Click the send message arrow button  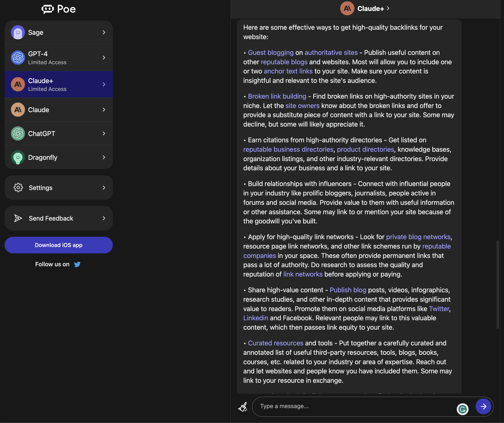[484, 406]
